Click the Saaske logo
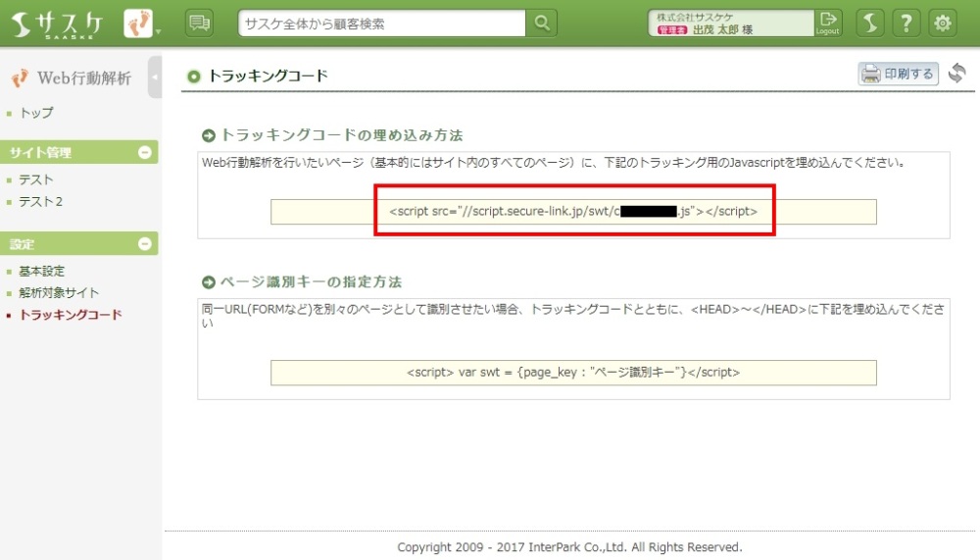The width and height of the screenshot is (980, 560). [x=58, y=25]
